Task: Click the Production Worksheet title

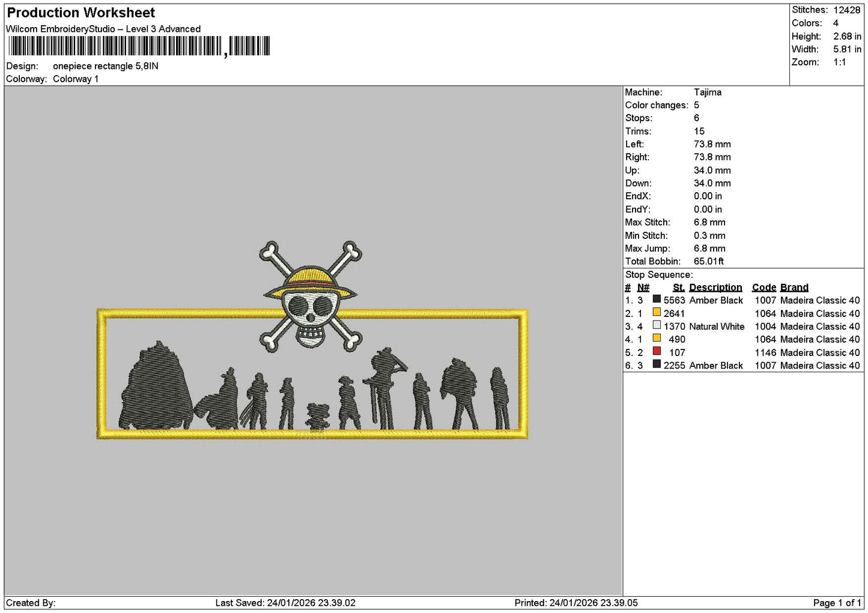Action: tap(80, 13)
